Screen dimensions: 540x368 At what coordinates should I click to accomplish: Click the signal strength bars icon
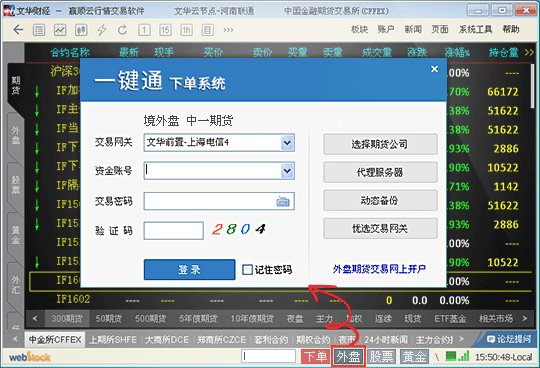(464, 356)
